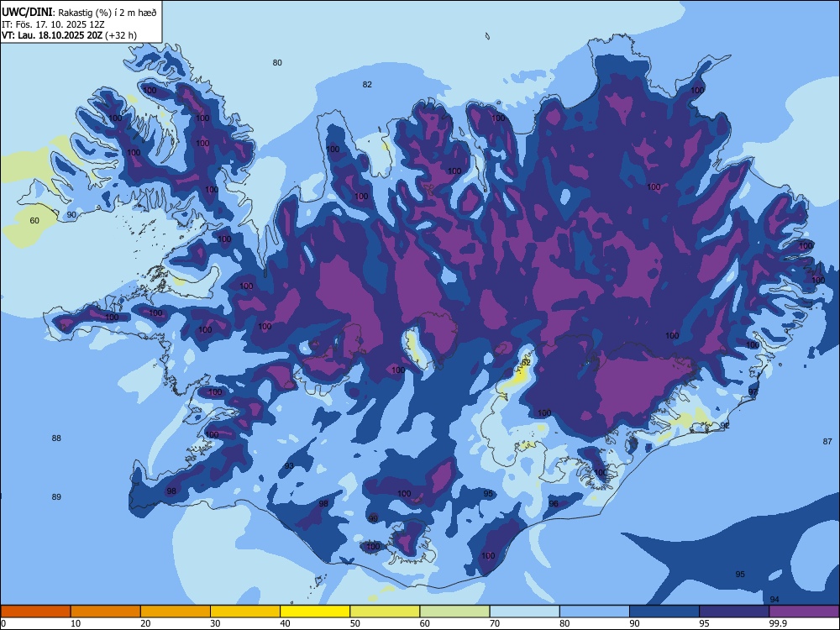Image resolution: width=840 pixels, height=630 pixels.
Task: Click the 10–20 orange legend swatch
Action: click(x=106, y=612)
